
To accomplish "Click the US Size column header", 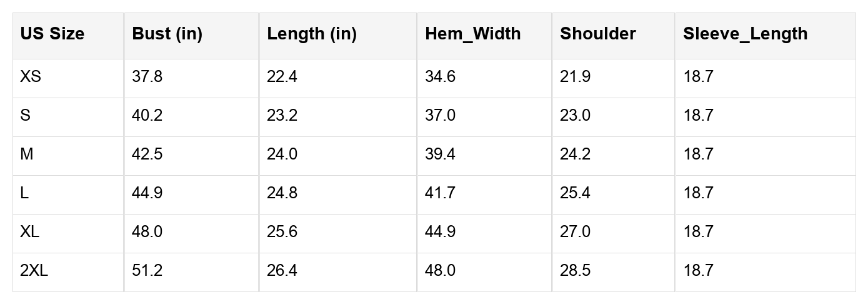I will point(52,34).
